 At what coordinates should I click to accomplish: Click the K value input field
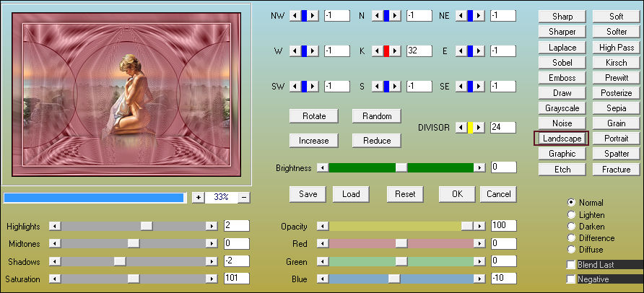click(x=419, y=51)
